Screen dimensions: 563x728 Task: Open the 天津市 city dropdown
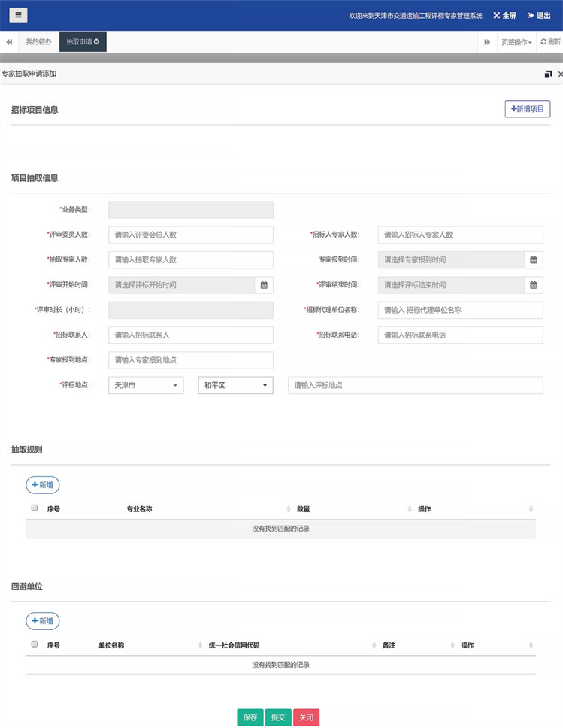click(x=146, y=385)
